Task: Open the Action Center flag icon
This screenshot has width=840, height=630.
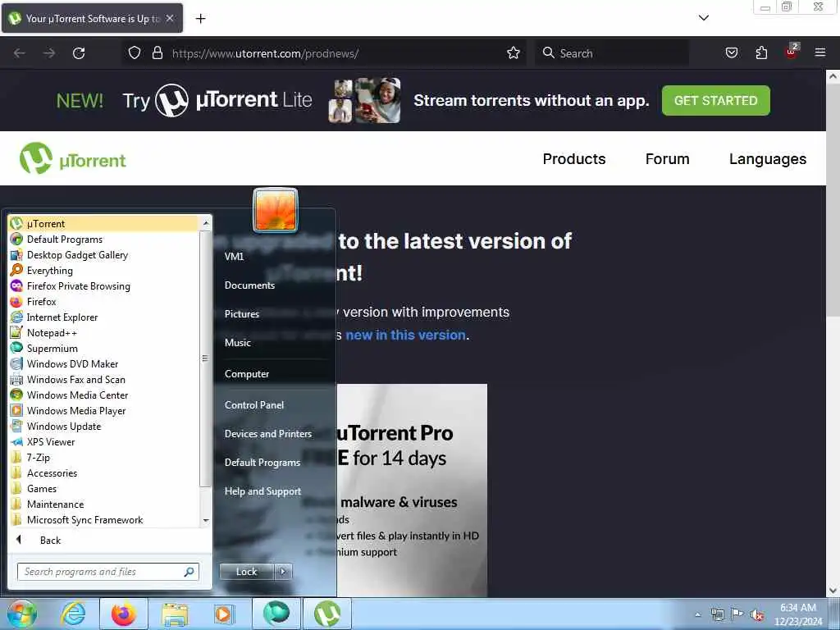Action: click(737, 614)
